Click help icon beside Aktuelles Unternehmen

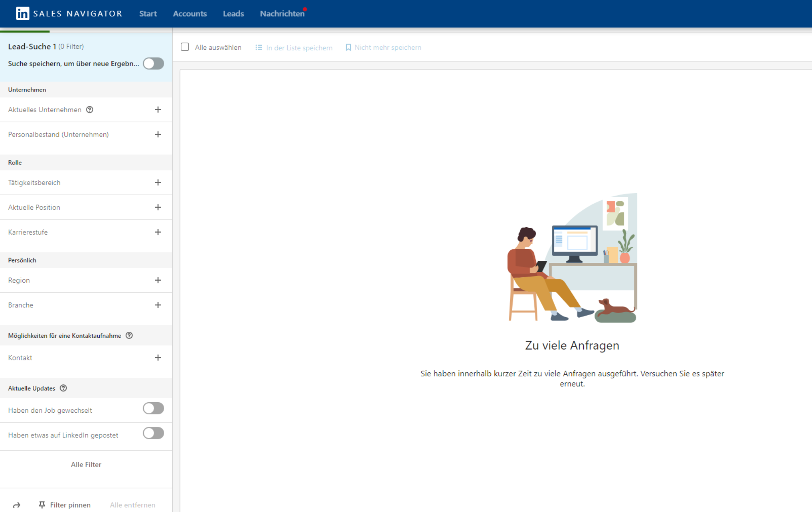(x=90, y=110)
